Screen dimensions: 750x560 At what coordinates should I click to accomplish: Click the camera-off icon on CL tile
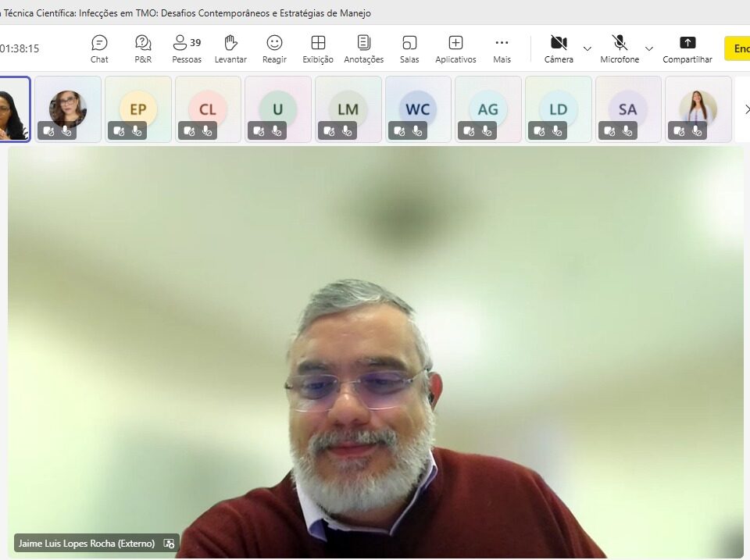189,130
